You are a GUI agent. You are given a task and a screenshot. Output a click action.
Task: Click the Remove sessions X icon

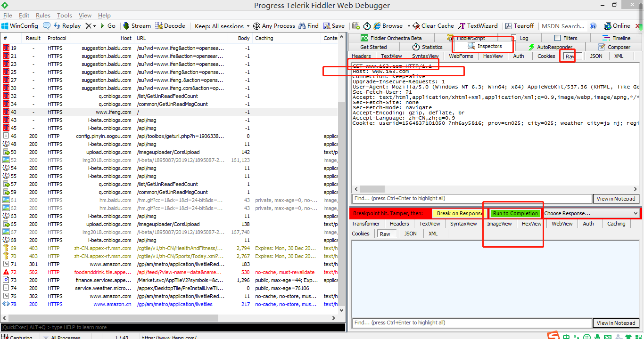click(88, 26)
